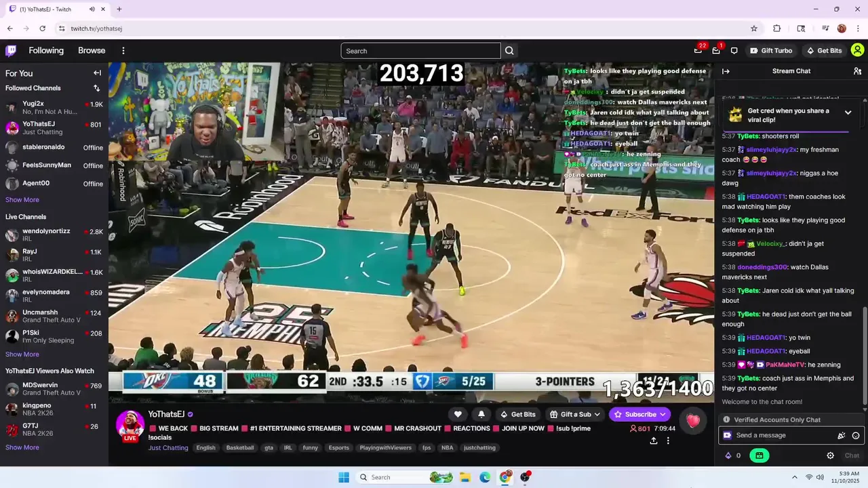The width and height of the screenshot is (868, 488).
Task: Open the notifications inbox with 1 badge
Action: click(x=716, y=51)
